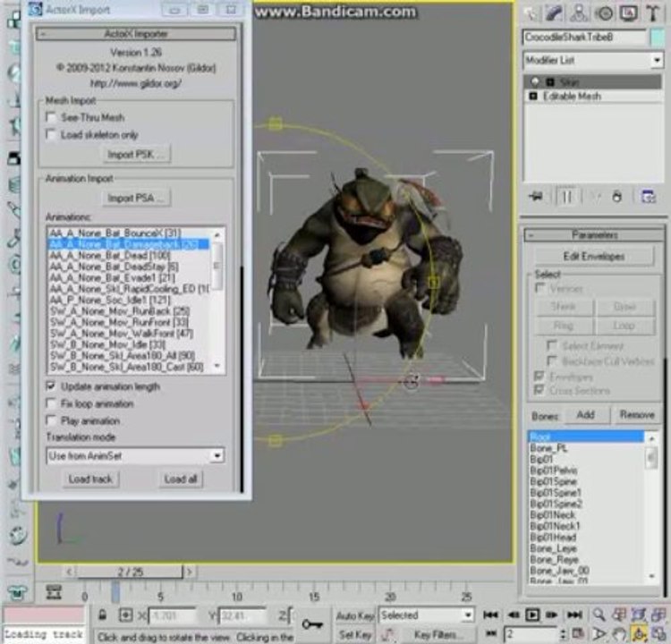Click Zoom Extents viewport tool
The image size is (671, 644).
pyautogui.click(x=638, y=614)
